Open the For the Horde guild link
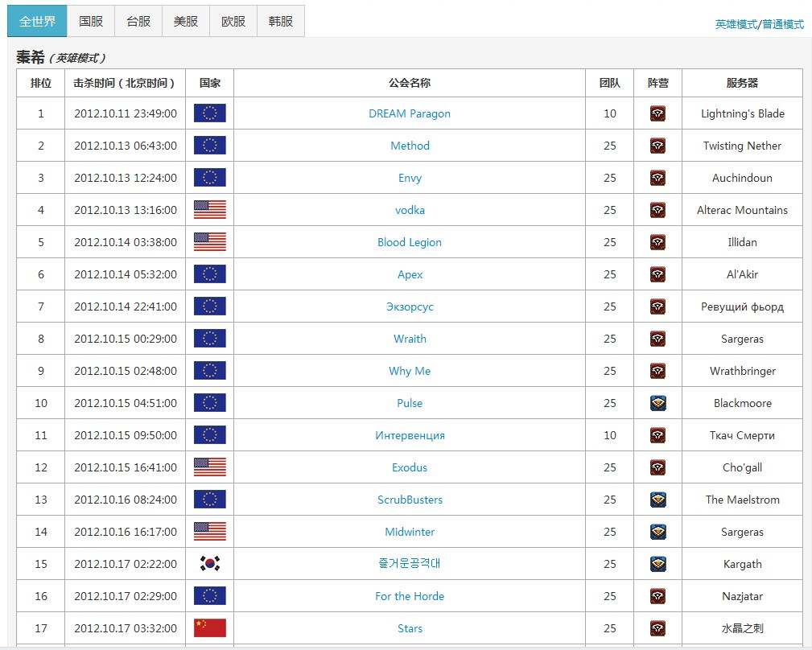 click(x=410, y=596)
